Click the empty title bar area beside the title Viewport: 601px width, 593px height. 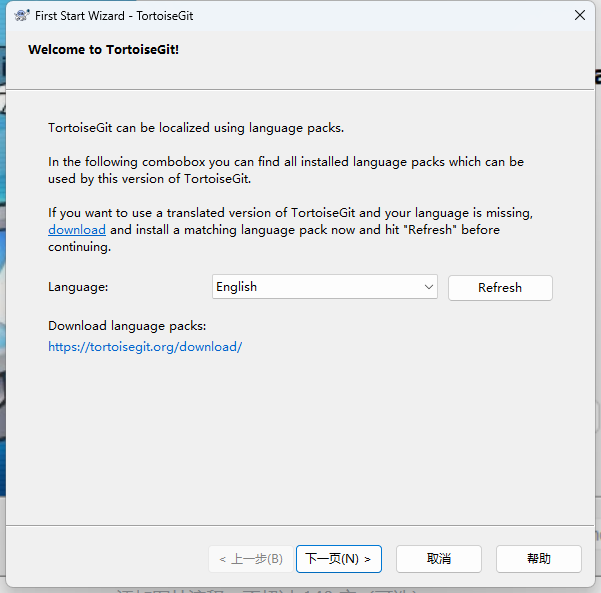(380, 16)
